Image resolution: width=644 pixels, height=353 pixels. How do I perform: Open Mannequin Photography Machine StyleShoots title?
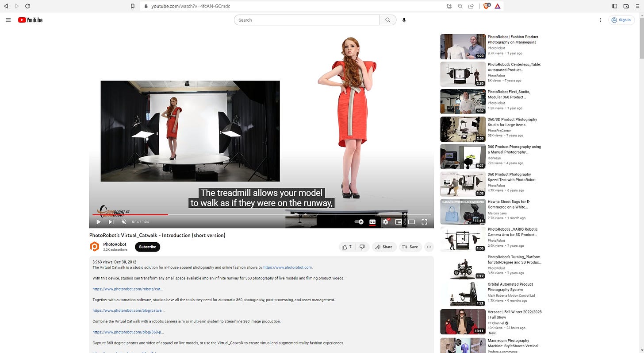514,343
